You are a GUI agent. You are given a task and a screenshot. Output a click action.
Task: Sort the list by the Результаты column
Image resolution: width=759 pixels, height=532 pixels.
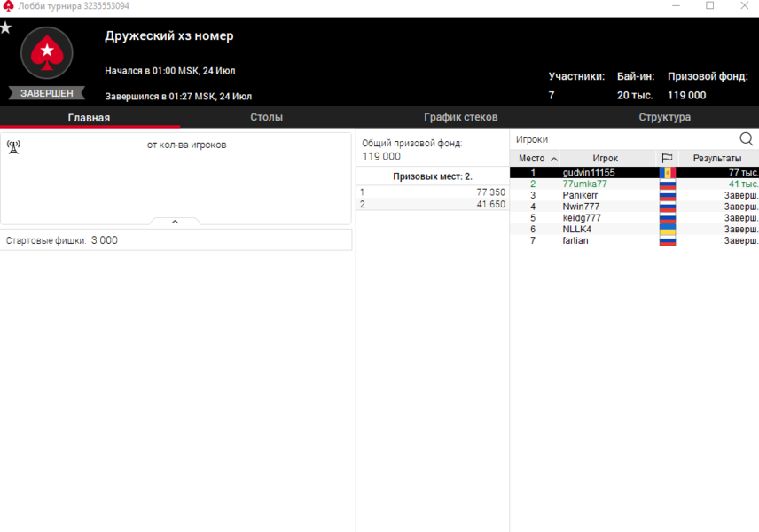[717, 159]
